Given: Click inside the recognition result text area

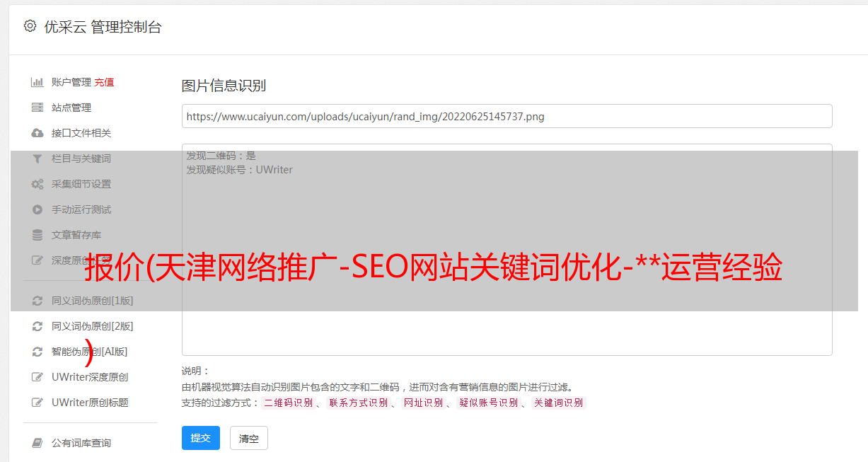Looking at the screenshot, I should (507, 249).
